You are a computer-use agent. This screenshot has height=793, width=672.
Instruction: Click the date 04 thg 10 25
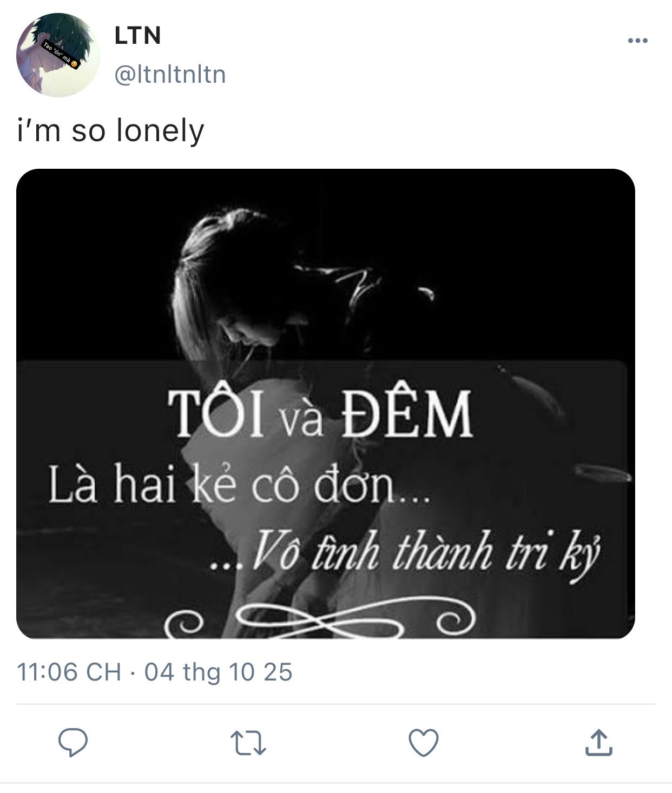[218, 672]
